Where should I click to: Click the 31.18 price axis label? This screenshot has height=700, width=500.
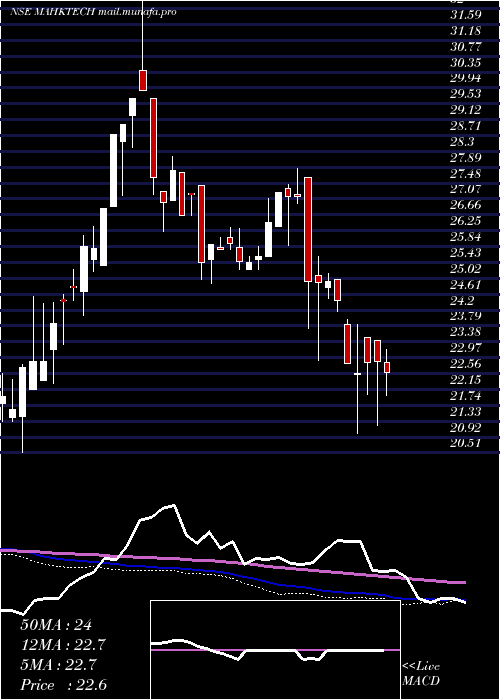pyautogui.click(x=466, y=31)
